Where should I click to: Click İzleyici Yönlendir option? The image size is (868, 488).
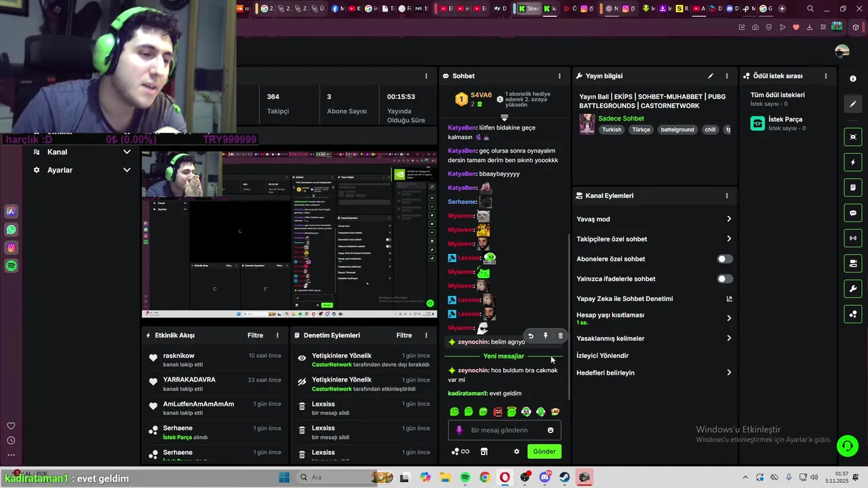(603, 356)
